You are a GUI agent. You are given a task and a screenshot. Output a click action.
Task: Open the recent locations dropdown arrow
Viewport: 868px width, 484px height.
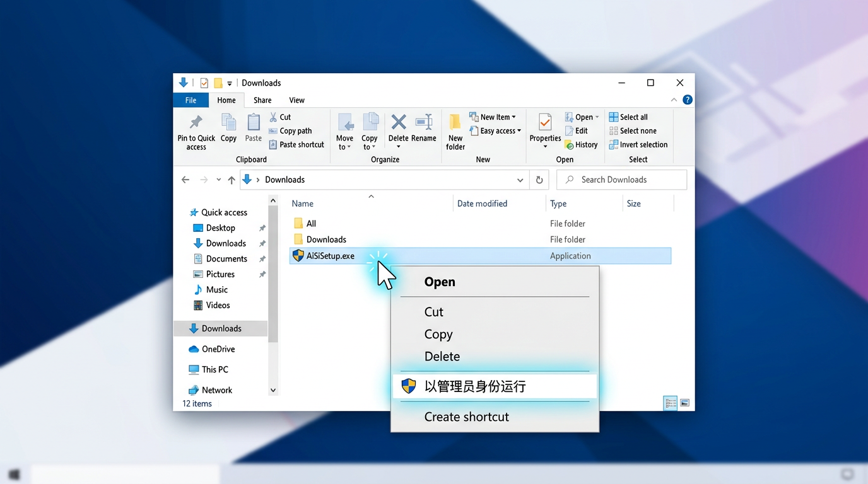[218, 180]
